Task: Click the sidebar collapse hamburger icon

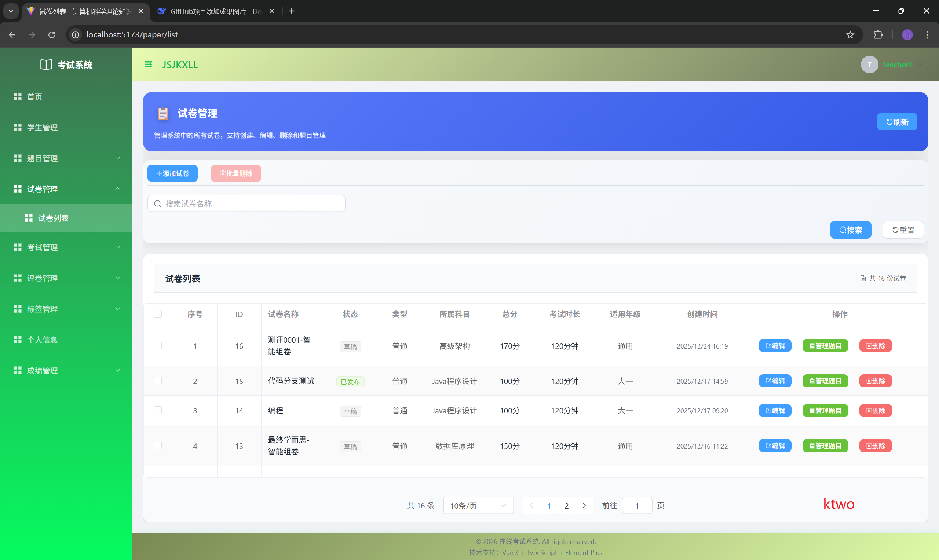Action: click(148, 65)
